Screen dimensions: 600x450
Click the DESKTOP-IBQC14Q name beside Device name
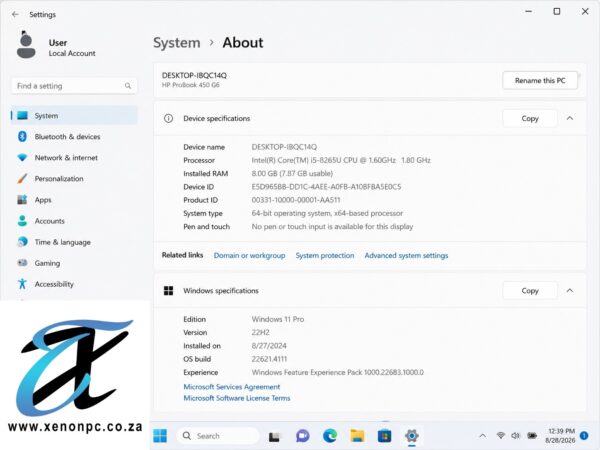(284, 147)
